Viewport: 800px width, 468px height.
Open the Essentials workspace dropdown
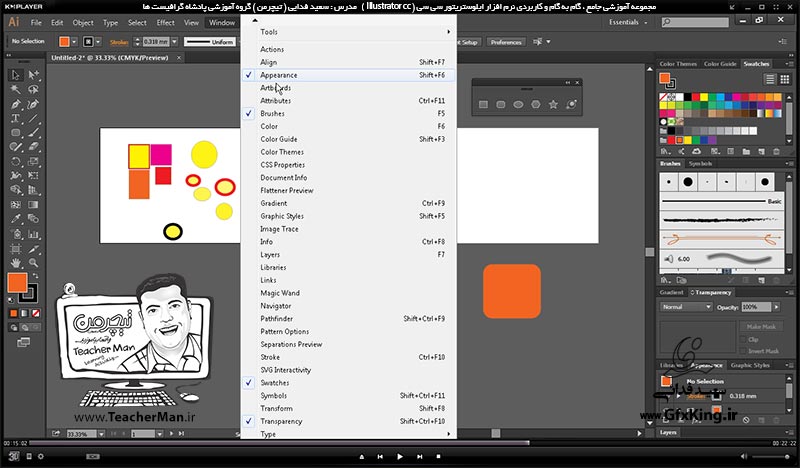[x=628, y=22]
